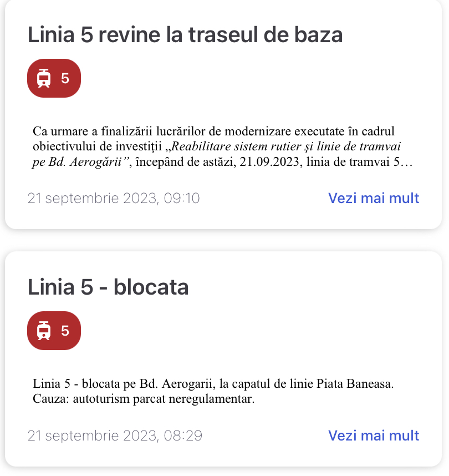Click title 'Linia 5 revine la traseul de baza'
449x476 pixels.
click(x=185, y=34)
